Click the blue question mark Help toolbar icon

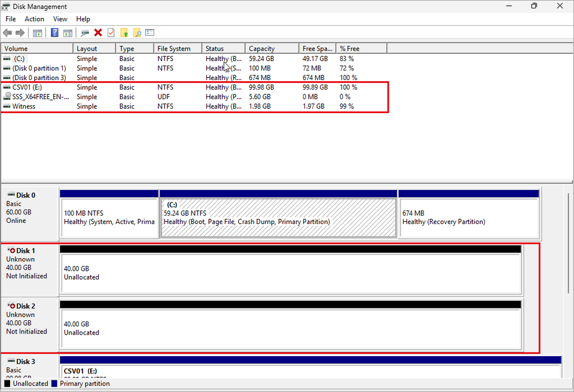pyautogui.click(x=54, y=33)
